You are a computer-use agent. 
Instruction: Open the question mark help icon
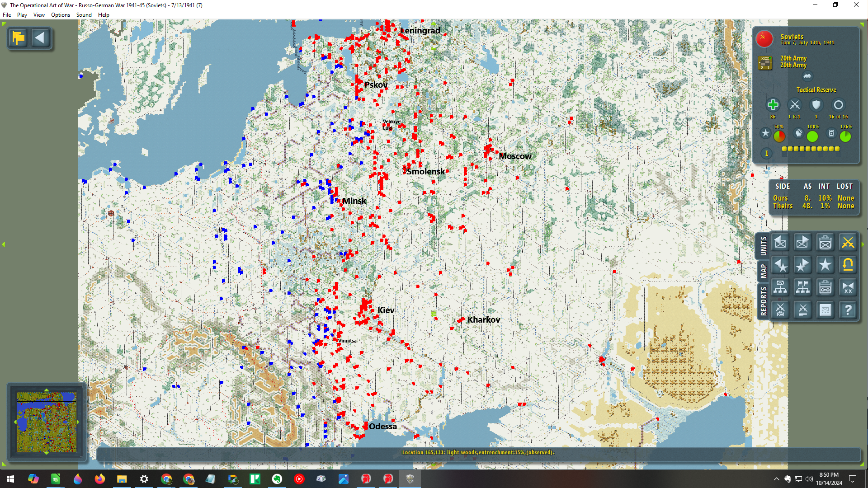[848, 310]
